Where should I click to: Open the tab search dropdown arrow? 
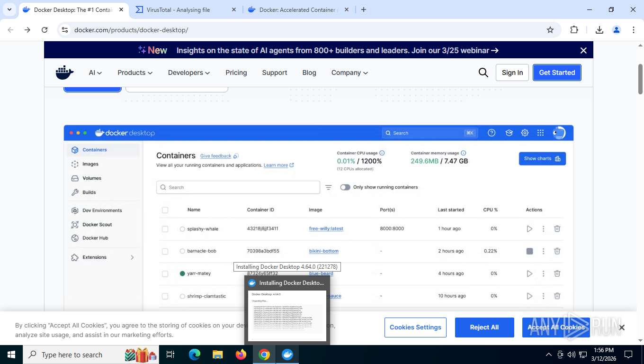(9, 9)
